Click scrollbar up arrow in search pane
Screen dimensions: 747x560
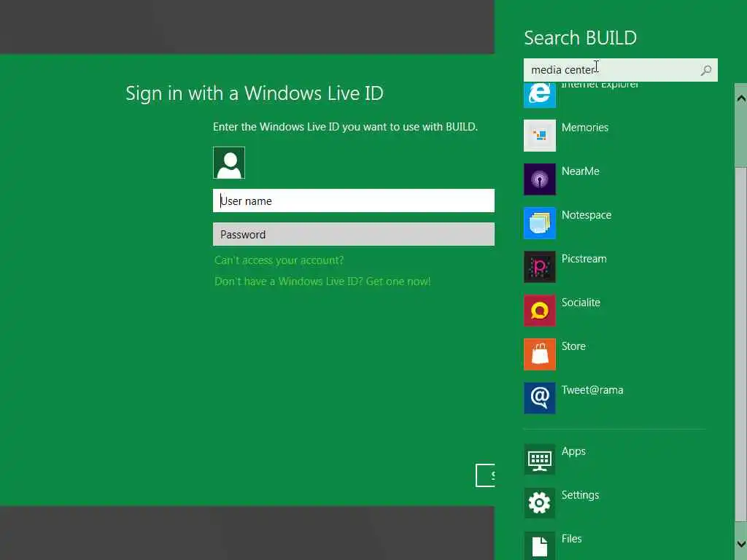(741, 98)
